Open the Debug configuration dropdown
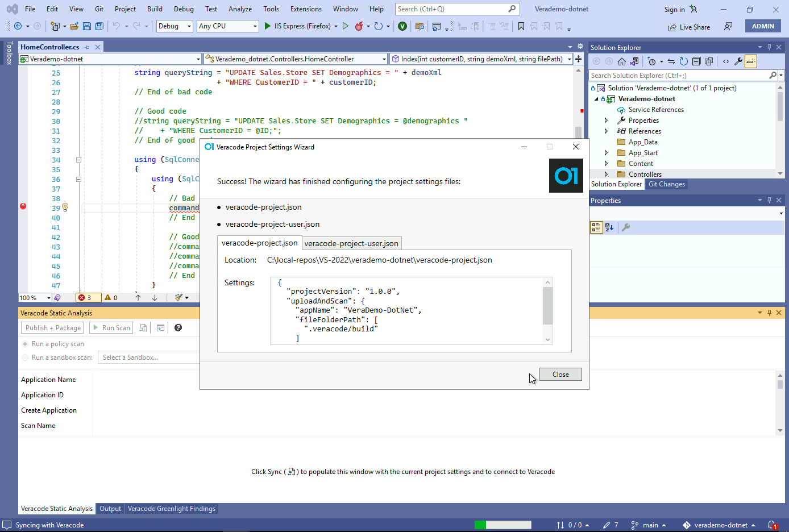This screenshot has width=789, height=532. click(175, 26)
